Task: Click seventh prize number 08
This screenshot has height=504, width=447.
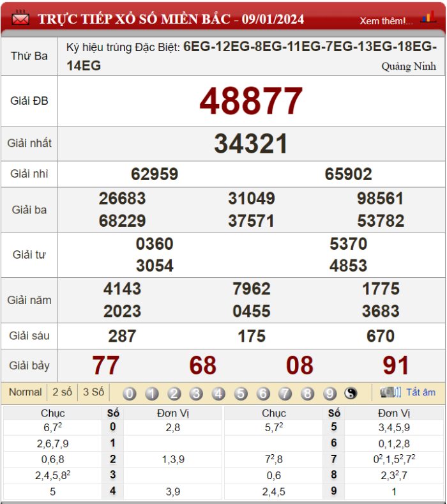Action: [300, 365]
